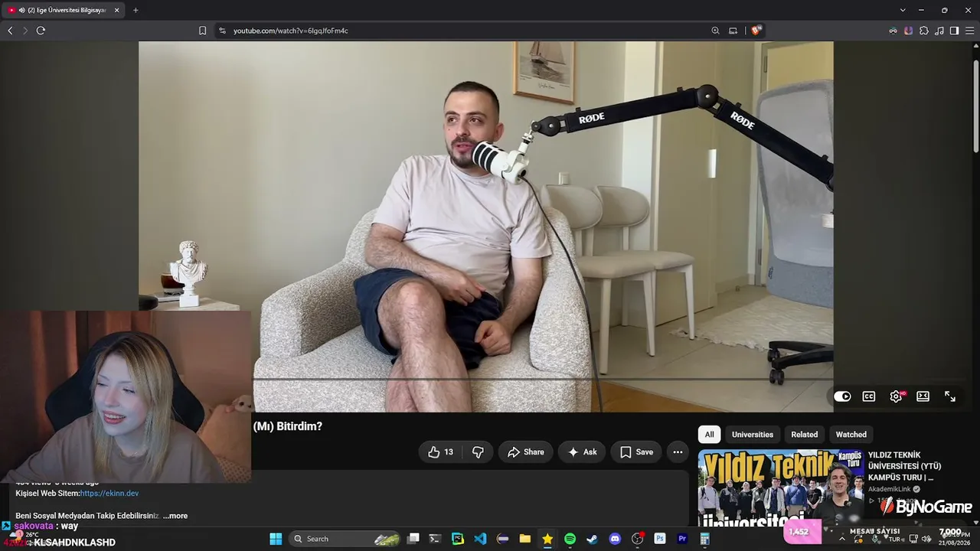The height and width of the screenshot is (551, 980).
Task: Toggle the browser sidebar panel
Action: [x=954, y=31]
